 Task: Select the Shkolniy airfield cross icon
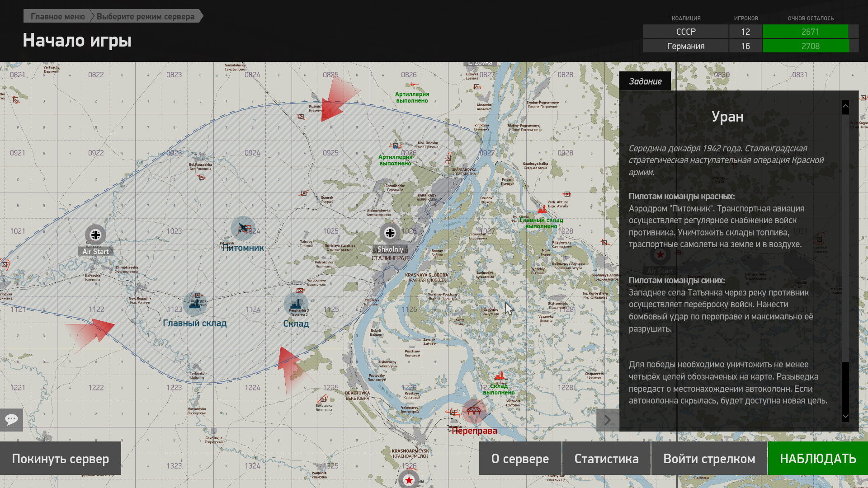click(x=390, y=233)
